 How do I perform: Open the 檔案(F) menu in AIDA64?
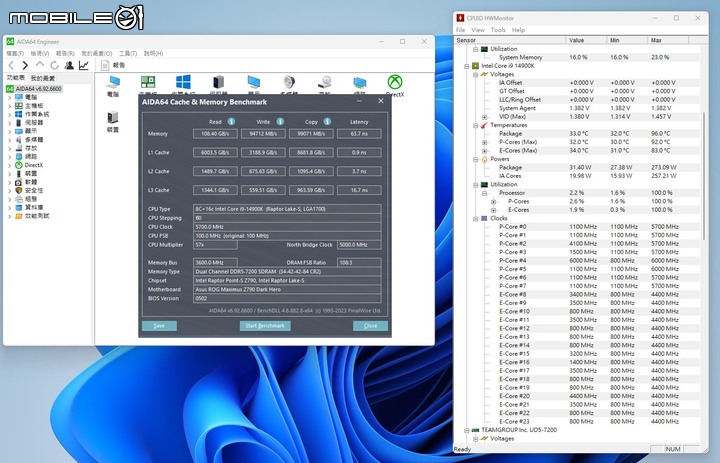(x=15, y=53)
